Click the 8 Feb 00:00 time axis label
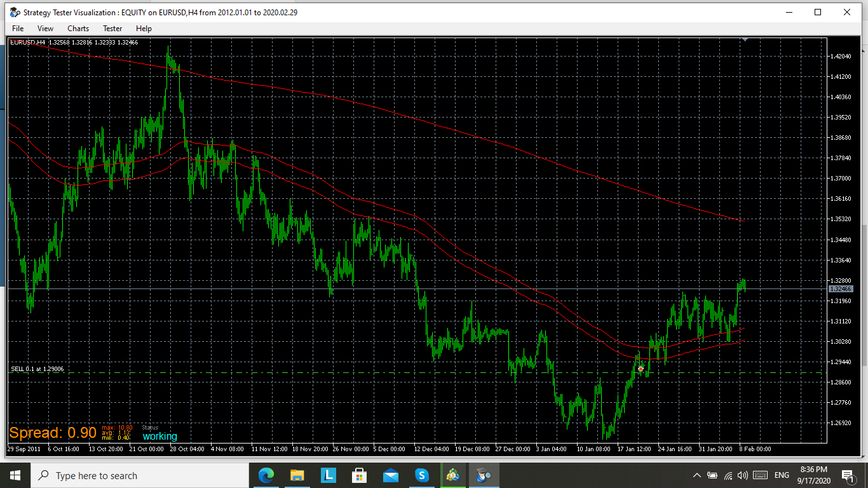 tap(755, 449)
